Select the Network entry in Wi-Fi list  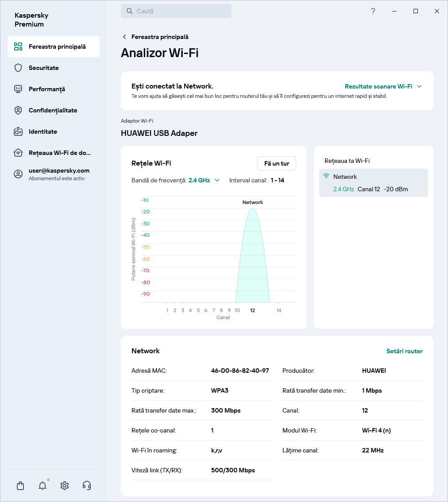point(373,183)
